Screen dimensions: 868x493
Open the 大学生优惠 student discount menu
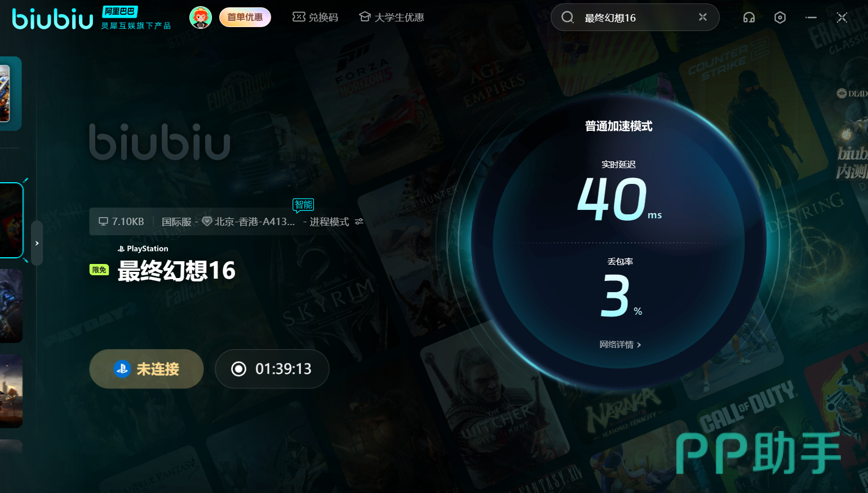391,17
